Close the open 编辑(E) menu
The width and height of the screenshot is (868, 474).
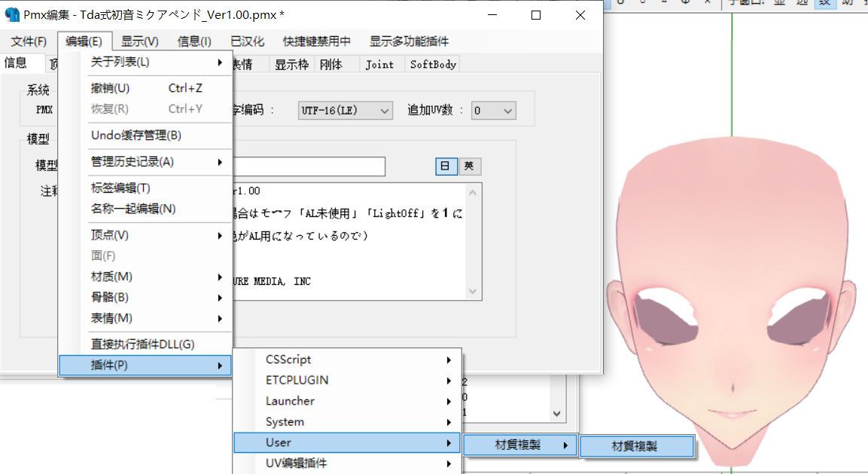tap(84, 41)
